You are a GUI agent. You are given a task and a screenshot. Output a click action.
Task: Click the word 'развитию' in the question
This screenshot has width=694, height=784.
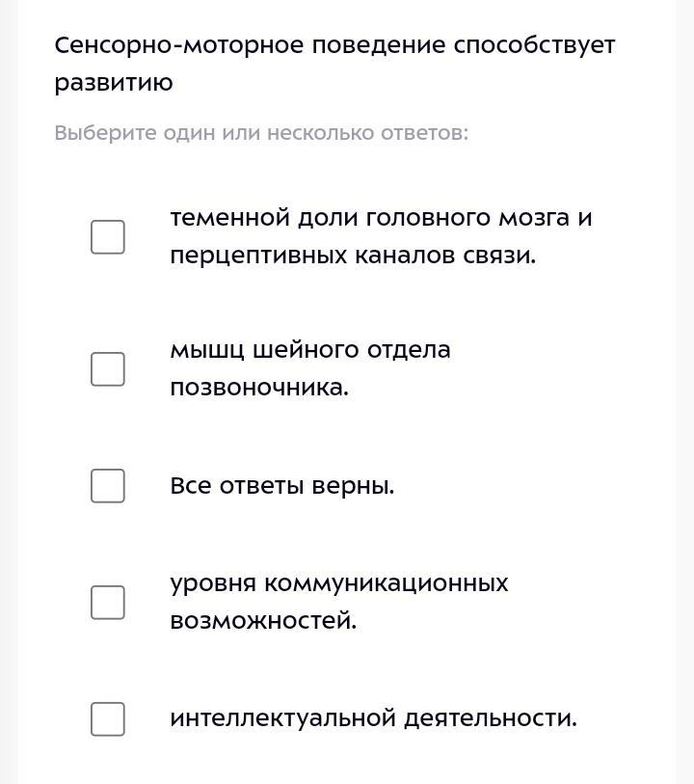pyautogui.click(x=114, y=83)
